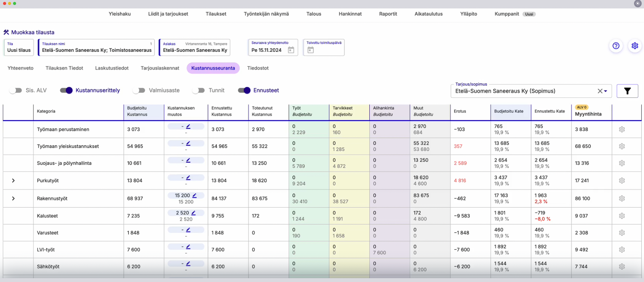Click the filter funnel icon button
Viewport: 644px width, 282px height.
[x=627, y=91]
